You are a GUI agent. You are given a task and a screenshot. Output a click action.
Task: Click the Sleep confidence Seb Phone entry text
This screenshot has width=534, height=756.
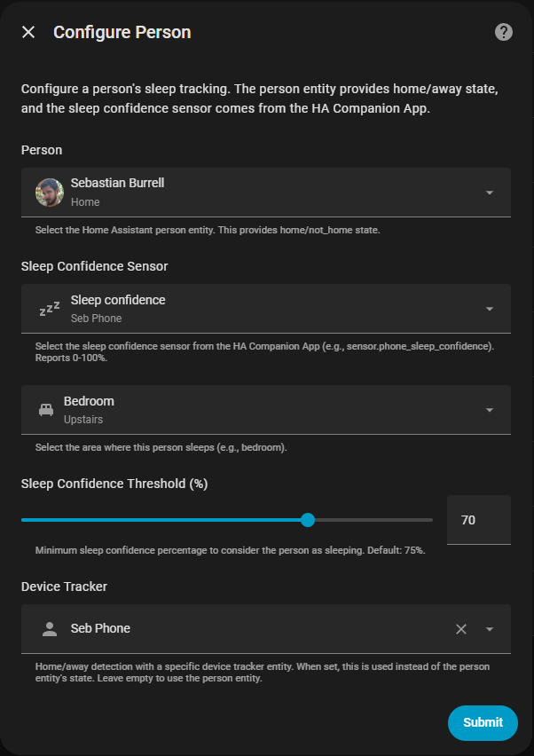[117, 308]
